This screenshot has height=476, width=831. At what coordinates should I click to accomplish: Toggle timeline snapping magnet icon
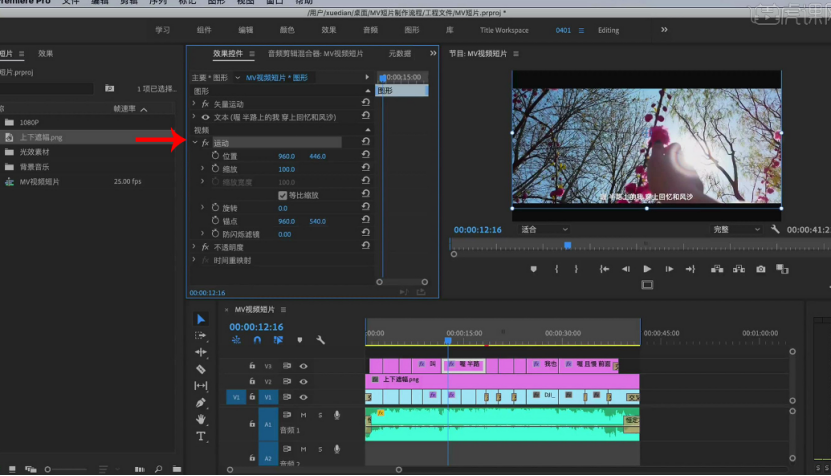[257, 340]
